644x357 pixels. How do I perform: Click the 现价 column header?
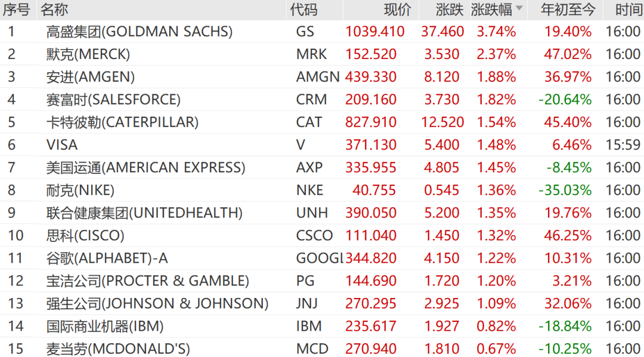coord(398,10)
